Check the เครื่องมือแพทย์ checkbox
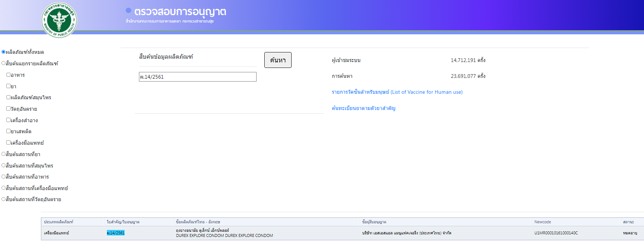644x241 pixels. pos(8,142)
